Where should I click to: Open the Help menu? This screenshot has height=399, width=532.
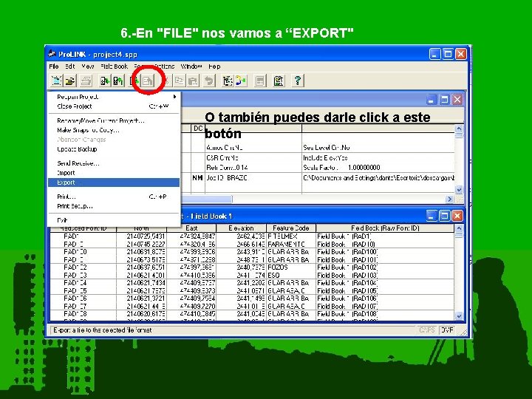(214, 66)
